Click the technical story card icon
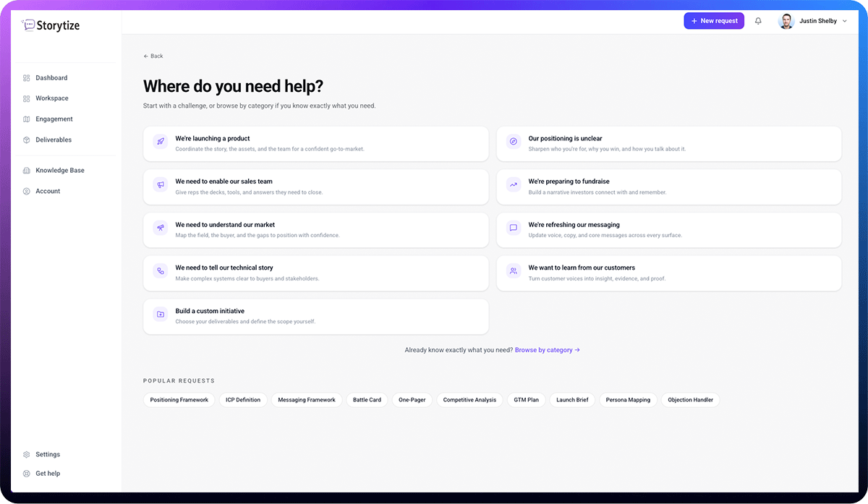The width and height of the screenshot is (868, 504). pyautogui.click(x=161, y=271)
